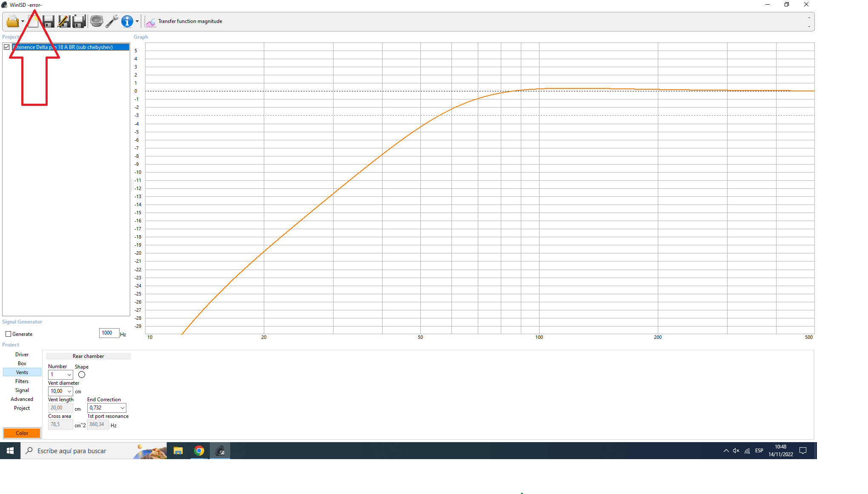This screenshot has height=494, width=868.
Task: Click the Cross area field showing 78,5
Action: [x=60, y=424]
